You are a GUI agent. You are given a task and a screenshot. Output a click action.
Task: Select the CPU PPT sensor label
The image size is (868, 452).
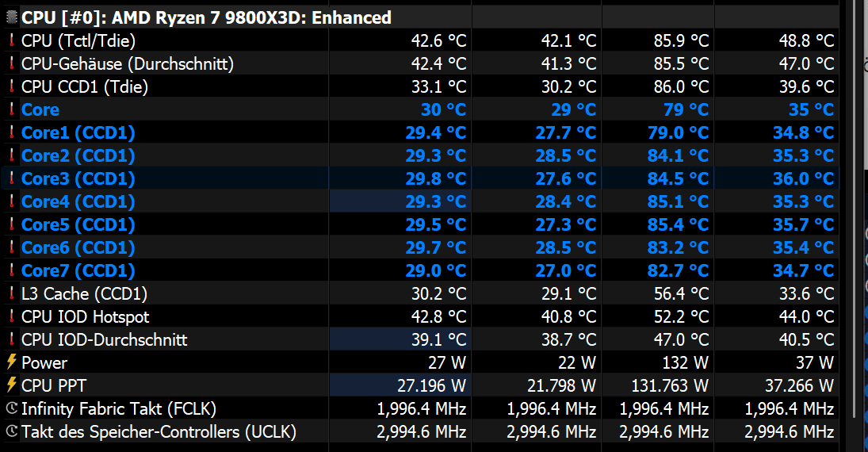(x=54, y=385)
